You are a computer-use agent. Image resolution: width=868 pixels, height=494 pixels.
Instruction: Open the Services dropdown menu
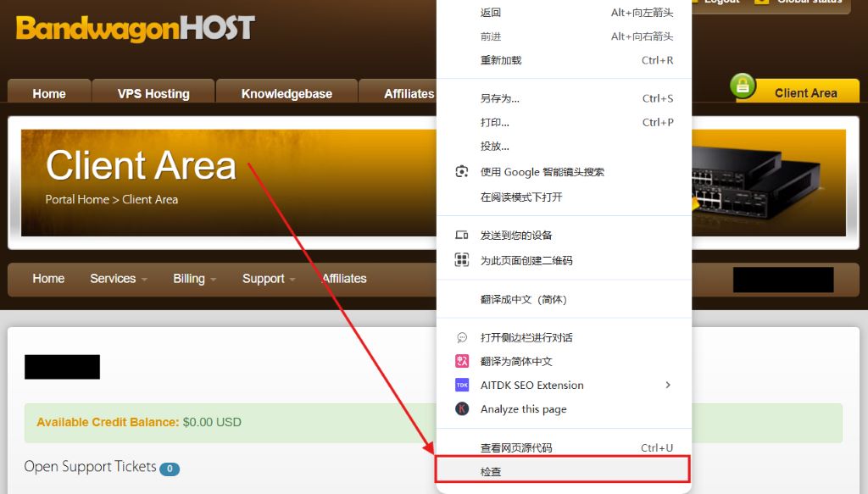(x=119, y=279)
